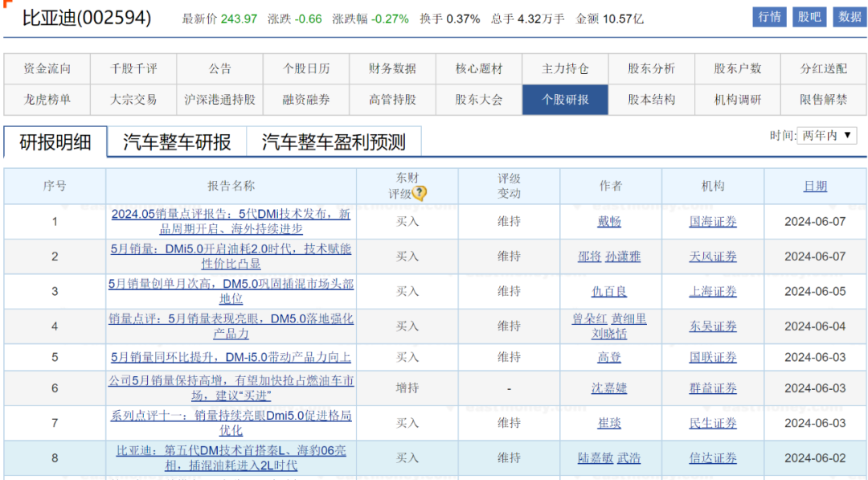
Task: Click author link 孙潇雅
Action: 623,256
